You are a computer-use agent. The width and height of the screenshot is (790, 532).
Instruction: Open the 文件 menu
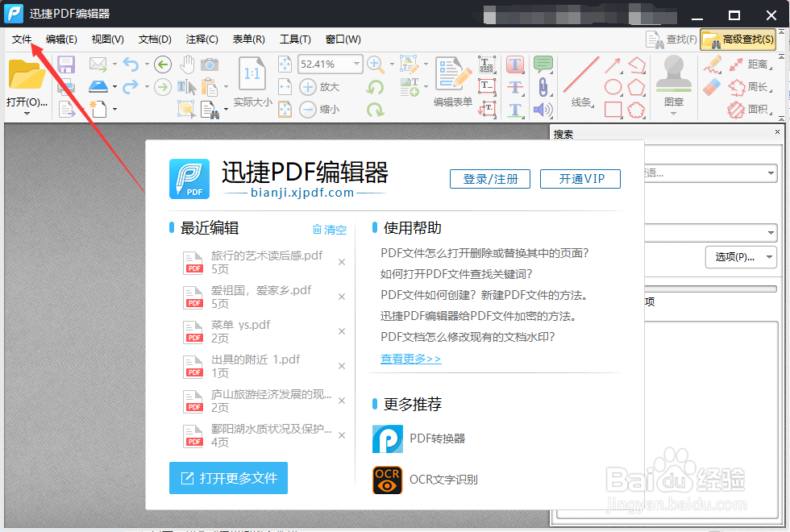[x=22, y=39]
